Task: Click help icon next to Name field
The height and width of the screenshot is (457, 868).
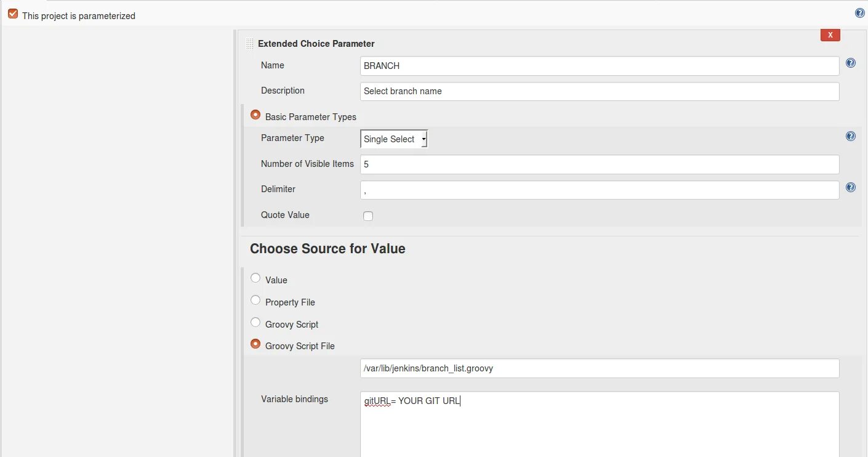Action: 851,63
